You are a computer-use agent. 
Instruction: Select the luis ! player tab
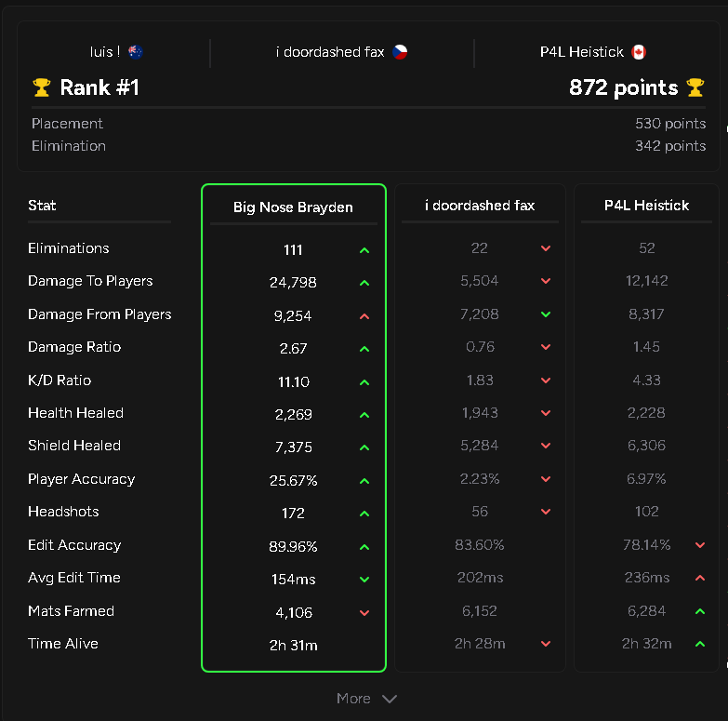coord(116,51)
